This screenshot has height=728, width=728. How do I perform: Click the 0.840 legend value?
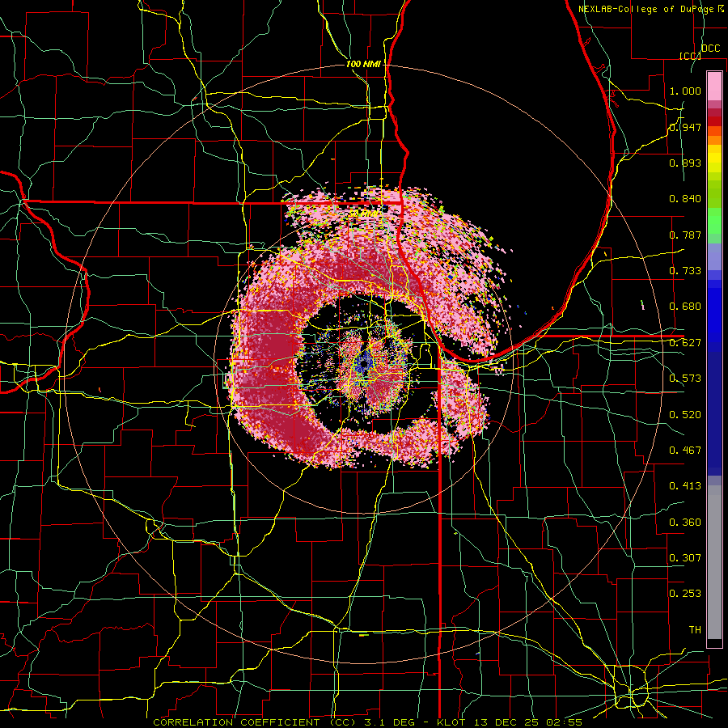(685, 199)
